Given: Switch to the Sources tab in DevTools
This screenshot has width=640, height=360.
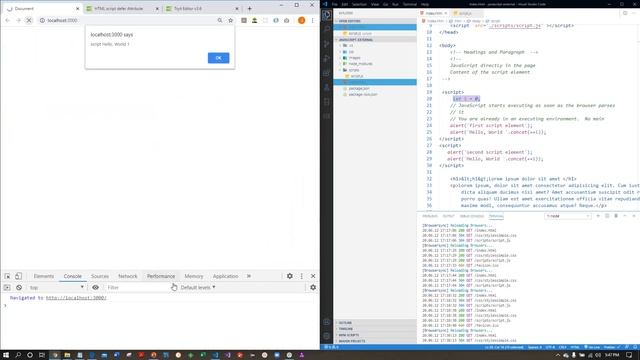Looking at the screenshot, I should tap(100, 276).
